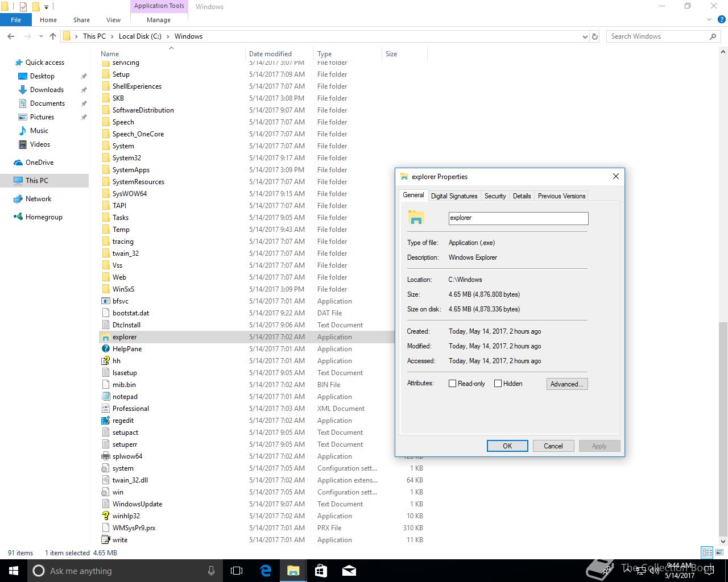Switch to the Details properties tab

click(522, 196)
